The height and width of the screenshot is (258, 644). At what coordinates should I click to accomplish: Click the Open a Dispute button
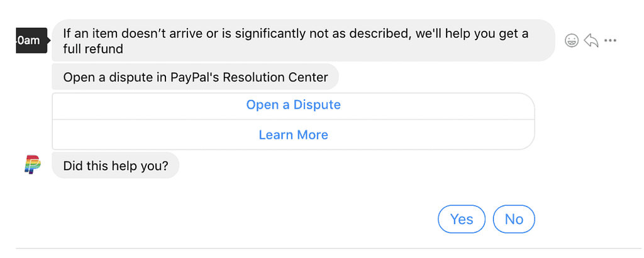(293, 106)
